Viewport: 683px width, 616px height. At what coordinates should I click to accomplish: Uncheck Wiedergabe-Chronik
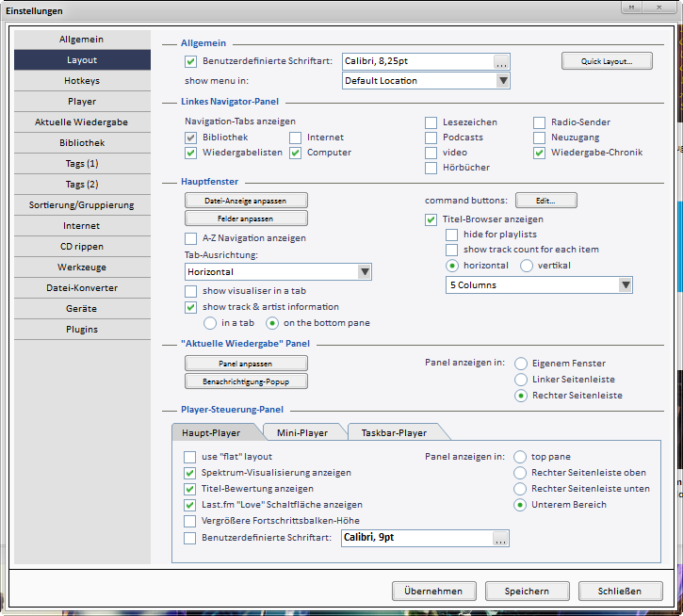(x=539, y=153)
